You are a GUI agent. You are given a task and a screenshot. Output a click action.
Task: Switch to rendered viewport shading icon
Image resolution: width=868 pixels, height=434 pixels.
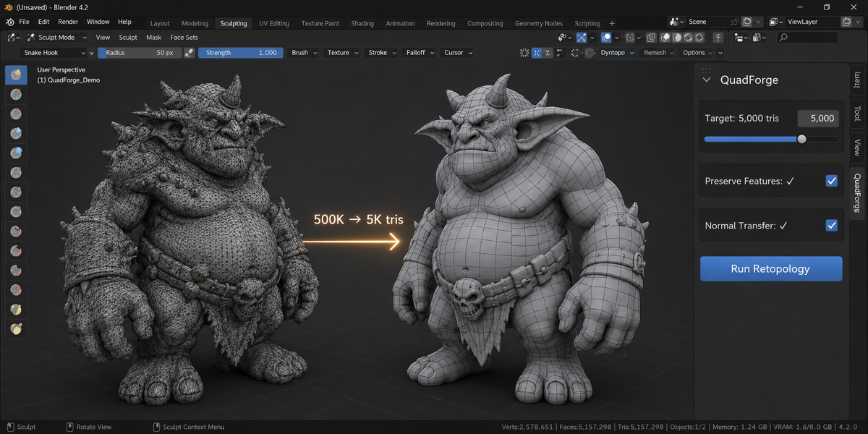[699, 38]
